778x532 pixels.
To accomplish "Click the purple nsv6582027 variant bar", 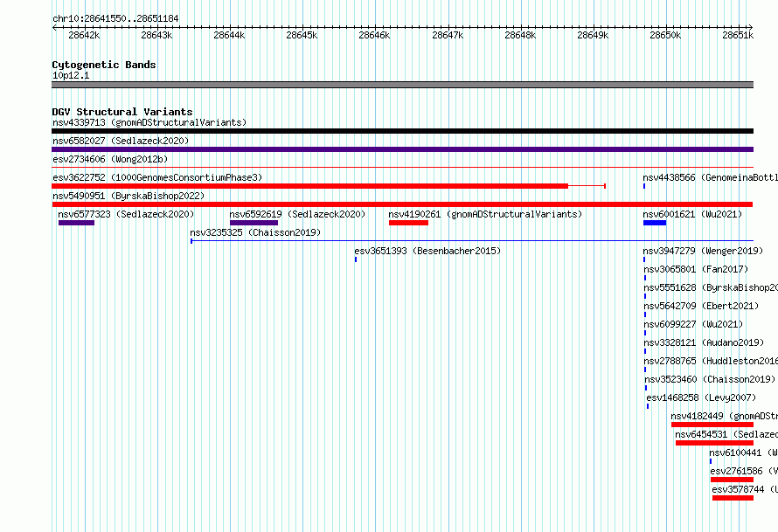I will 402,149.
